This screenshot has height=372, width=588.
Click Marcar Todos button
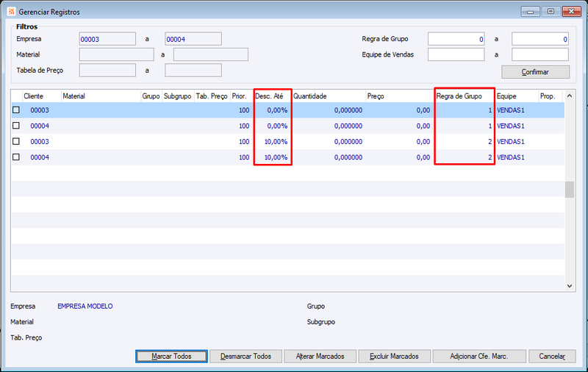click(171, 357)
